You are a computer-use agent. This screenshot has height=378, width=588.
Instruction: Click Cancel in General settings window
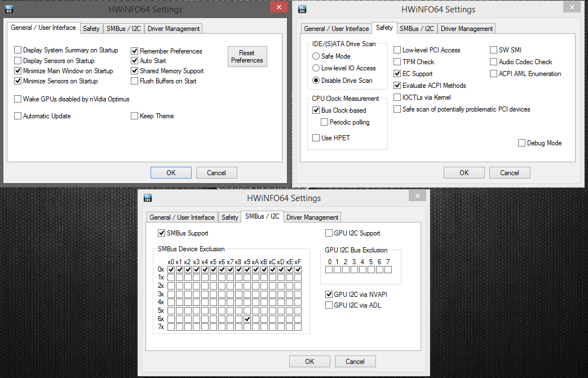(x=216, y=173)
